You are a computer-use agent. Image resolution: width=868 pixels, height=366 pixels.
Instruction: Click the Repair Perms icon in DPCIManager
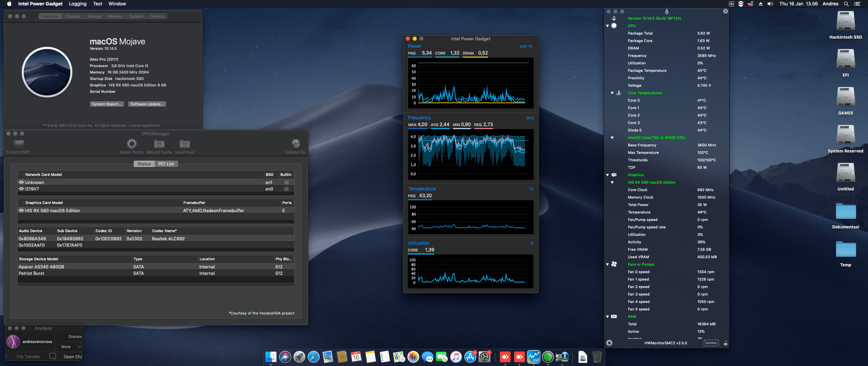pos(131,144)
